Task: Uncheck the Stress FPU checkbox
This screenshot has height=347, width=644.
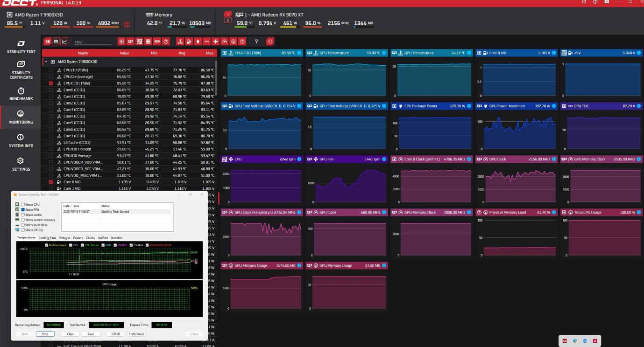Action: point(23,210)
